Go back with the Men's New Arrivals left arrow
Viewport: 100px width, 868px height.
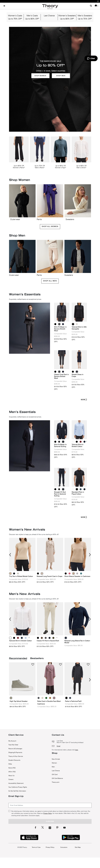(10, 619)
